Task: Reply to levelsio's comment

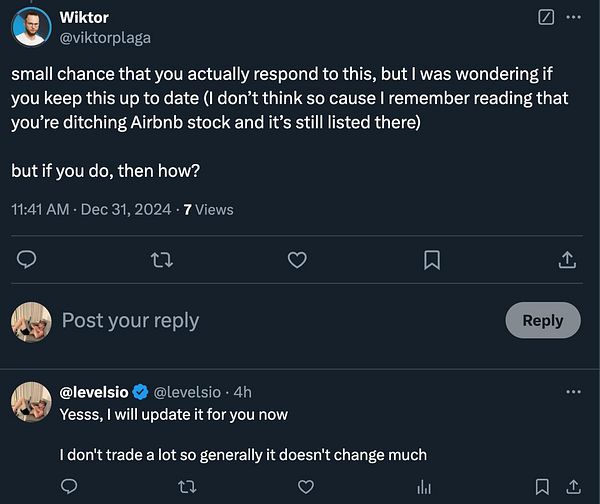Action: 68,487
